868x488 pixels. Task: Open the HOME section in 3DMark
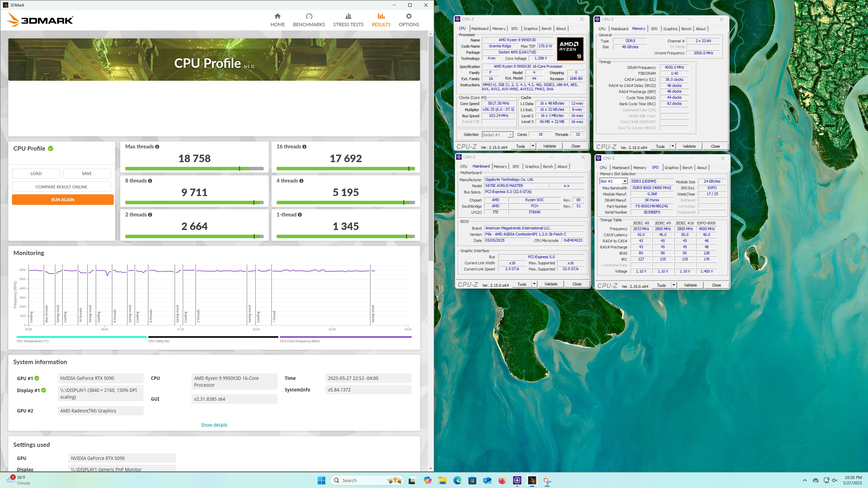pyautogui.click(x=277, y=20)
